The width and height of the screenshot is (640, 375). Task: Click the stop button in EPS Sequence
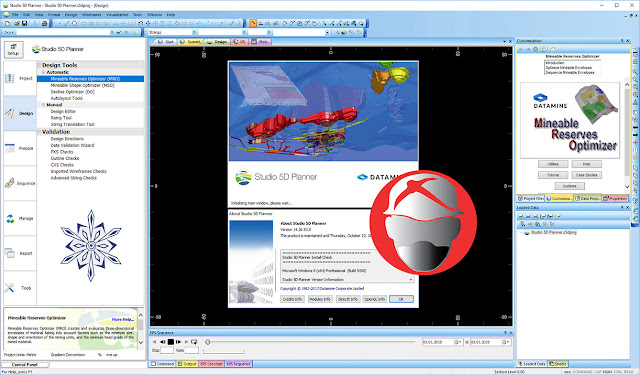coord(171,342)
